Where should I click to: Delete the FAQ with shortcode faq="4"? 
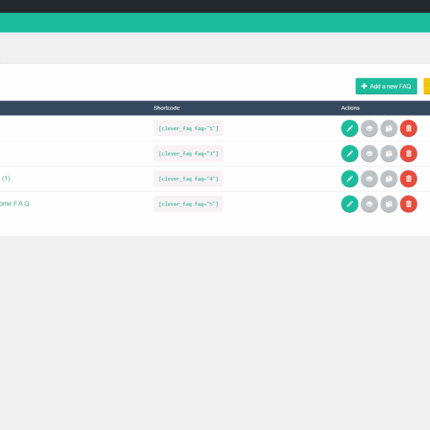coord(408,179)
